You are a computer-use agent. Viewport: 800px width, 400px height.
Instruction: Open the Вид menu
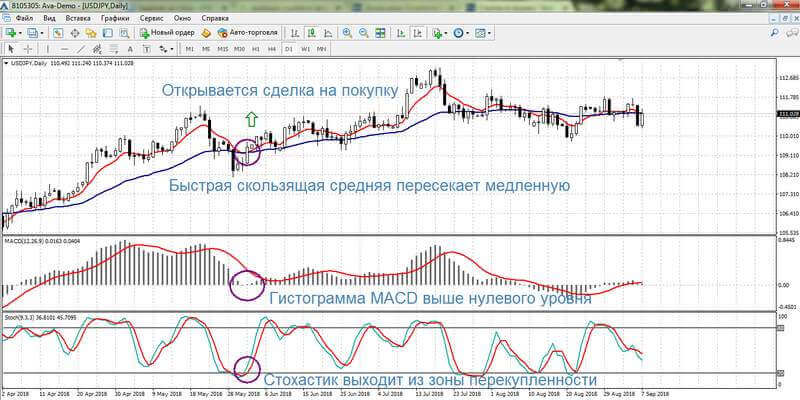[49, 18]
